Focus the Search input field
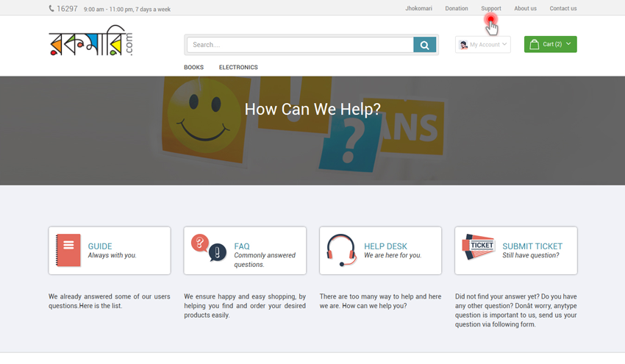This screenshot has width=625, height=364. pyautogui.click(x=300, y=45)
